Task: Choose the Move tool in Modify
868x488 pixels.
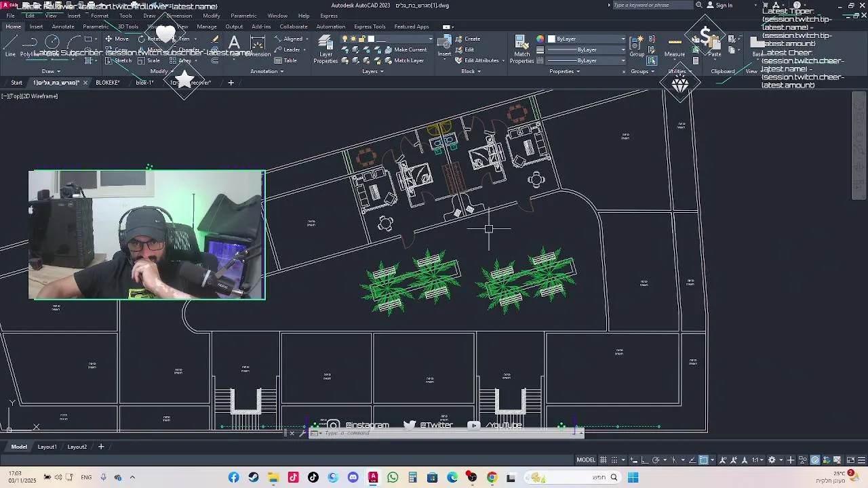Action: coord(117,39)
